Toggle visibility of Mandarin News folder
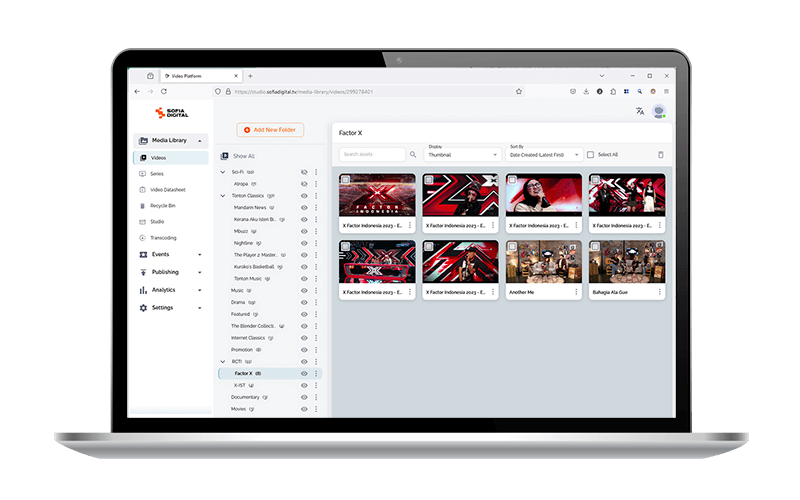The height and width of the screenshot is (500, 800). 304,208
